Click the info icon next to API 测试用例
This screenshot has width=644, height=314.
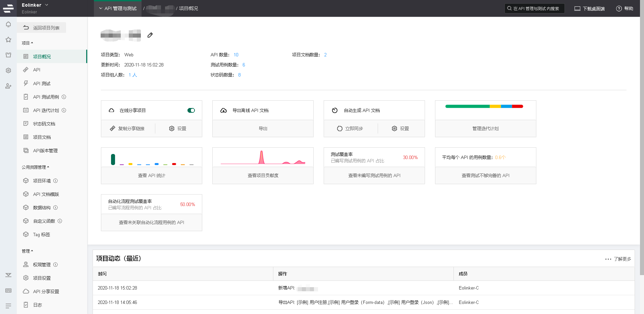point(64,97)
